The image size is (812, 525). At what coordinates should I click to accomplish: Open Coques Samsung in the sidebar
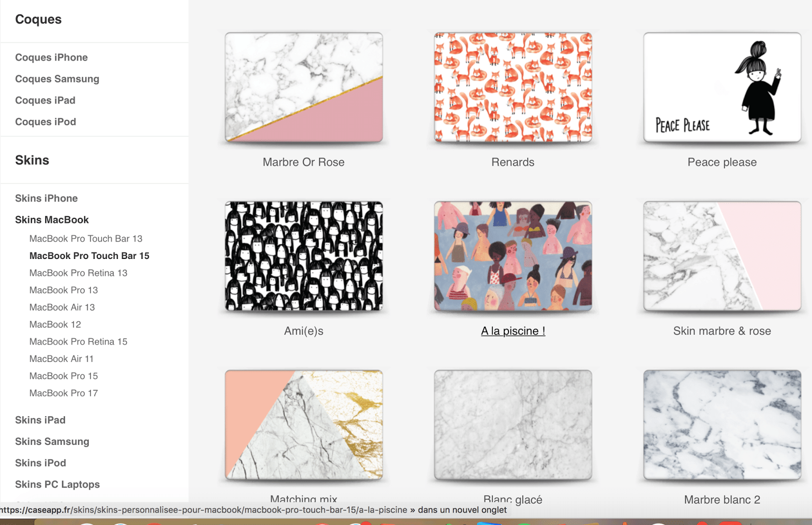[57, 79]
